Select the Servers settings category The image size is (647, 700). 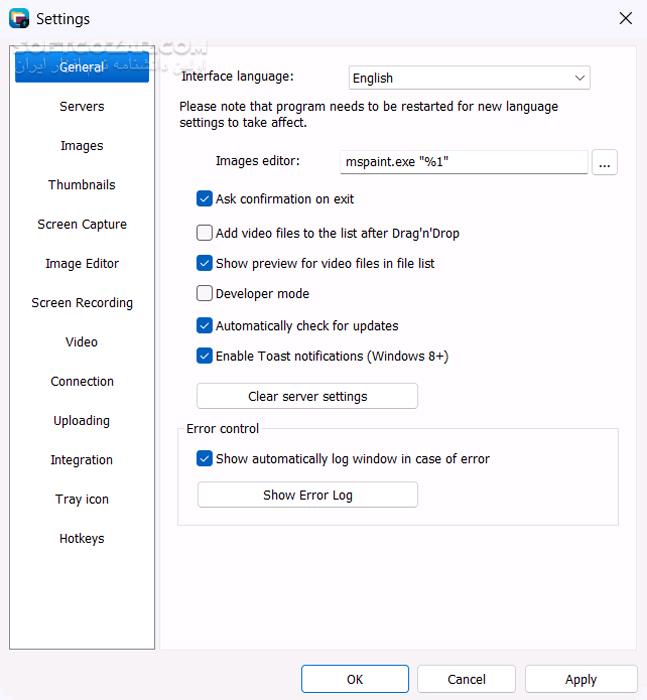click(x=82, y=106)
